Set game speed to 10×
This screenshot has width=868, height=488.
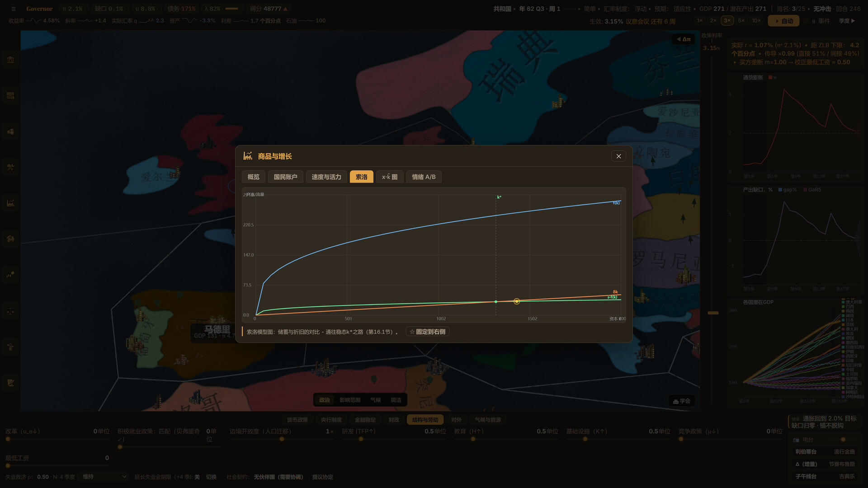[x=756, y=21]
